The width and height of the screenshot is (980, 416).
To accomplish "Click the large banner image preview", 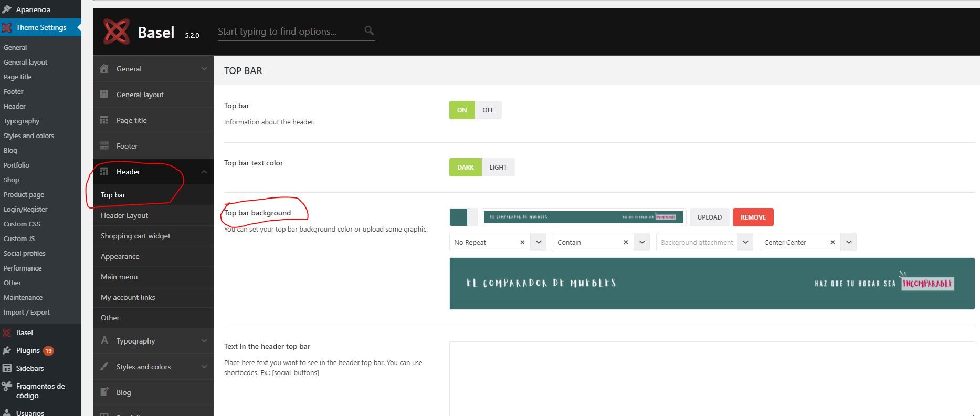I will click(x=712, y=284).
